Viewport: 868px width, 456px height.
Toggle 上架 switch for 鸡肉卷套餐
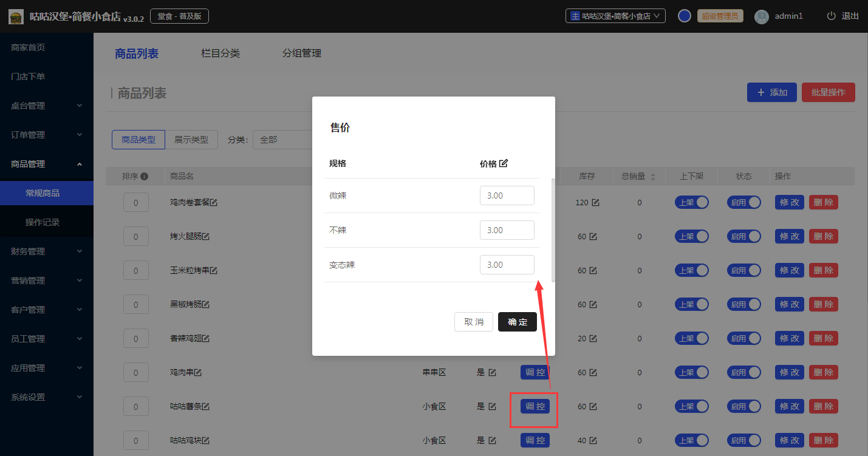[692, 203]
